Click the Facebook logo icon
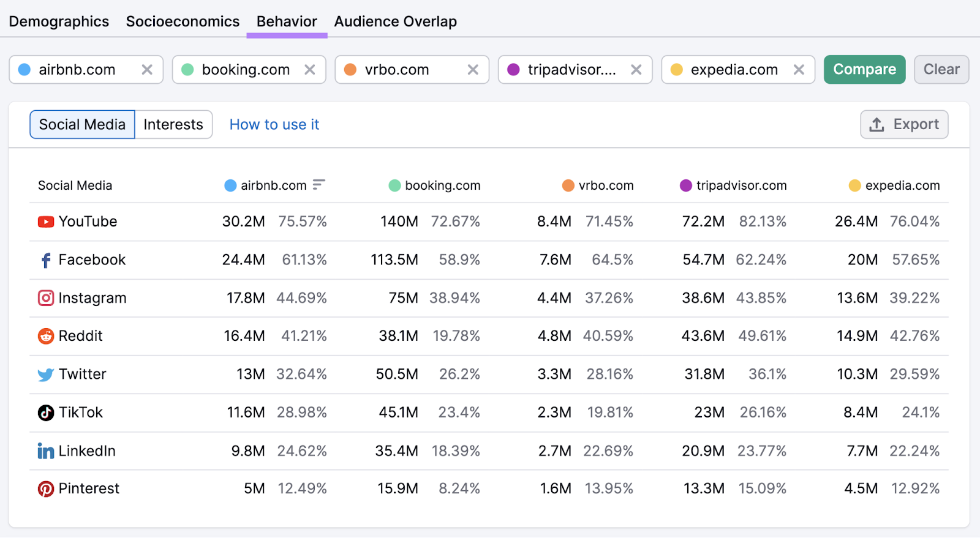 pyautogui.click(x=46, y=260)
